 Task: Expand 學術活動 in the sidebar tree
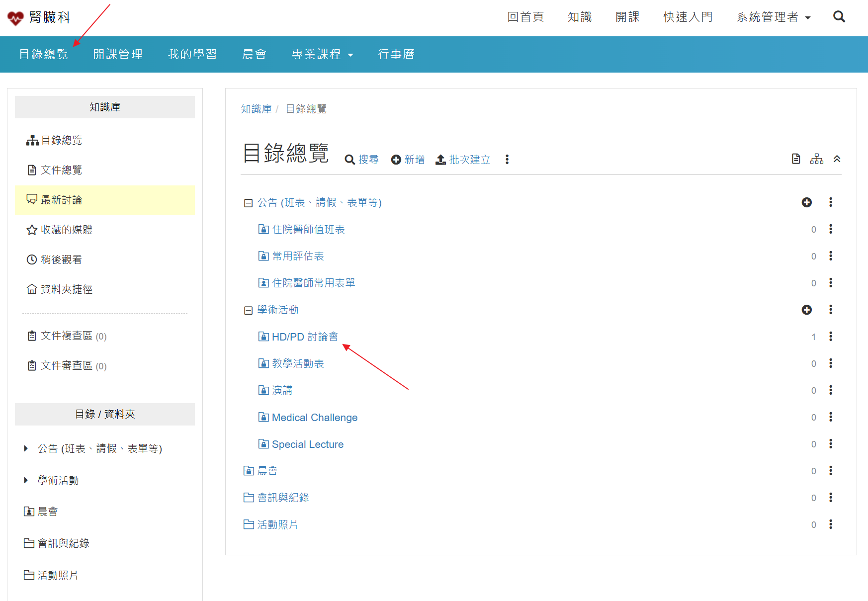pyautogui.click(x=26, y=480)
